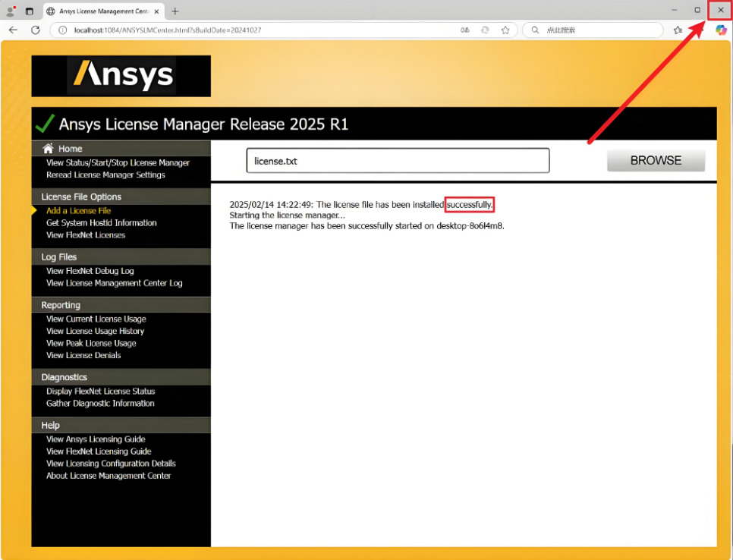733x560 pixels.
Task: Click the Diagnostics section header
Action: point(64,377)
